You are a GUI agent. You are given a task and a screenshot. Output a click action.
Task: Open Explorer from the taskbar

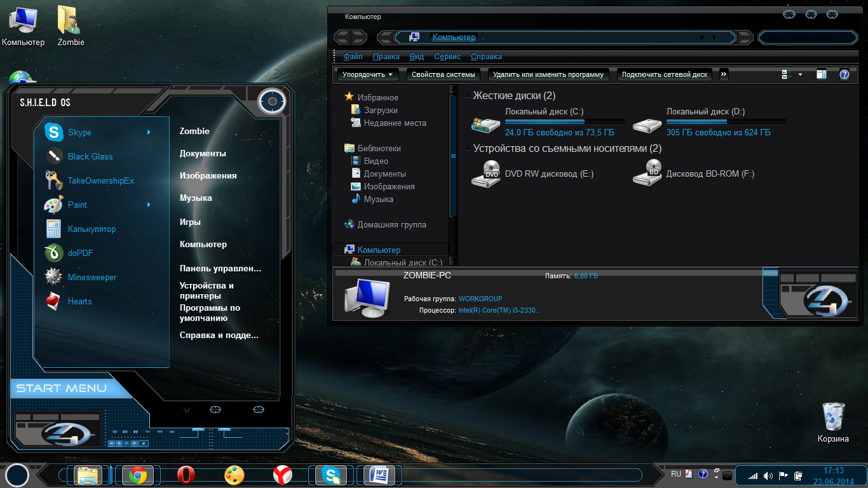tap(88, 475)
